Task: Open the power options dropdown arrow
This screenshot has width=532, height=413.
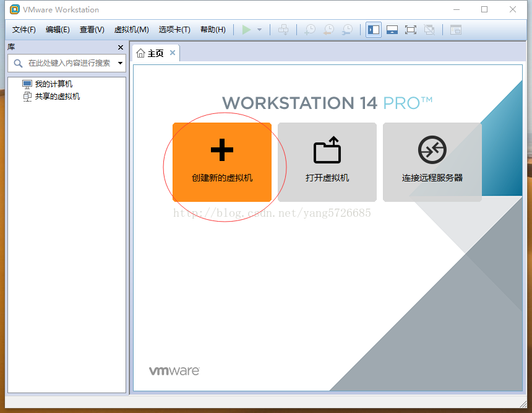Action: pyautogui.click(x=260, y=30)
